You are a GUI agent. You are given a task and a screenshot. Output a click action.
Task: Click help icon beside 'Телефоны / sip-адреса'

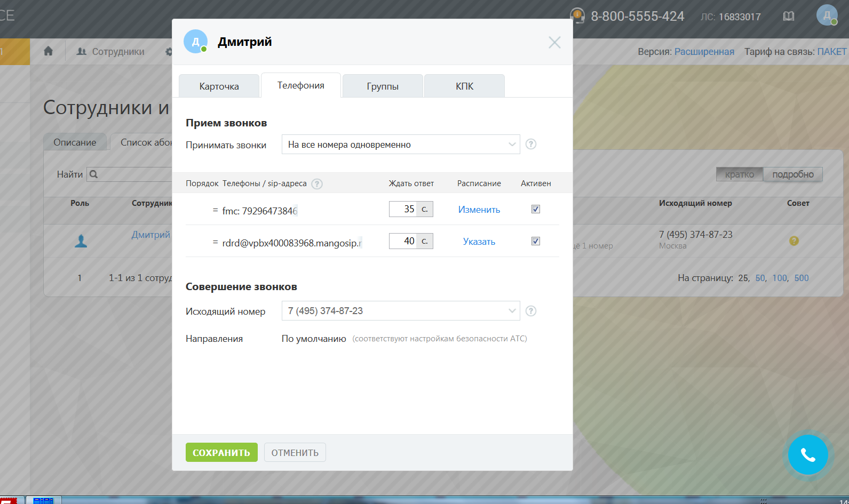click(317, 184)
